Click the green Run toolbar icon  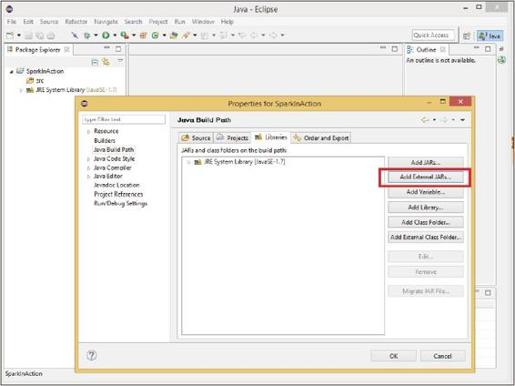tap(106, 35)
